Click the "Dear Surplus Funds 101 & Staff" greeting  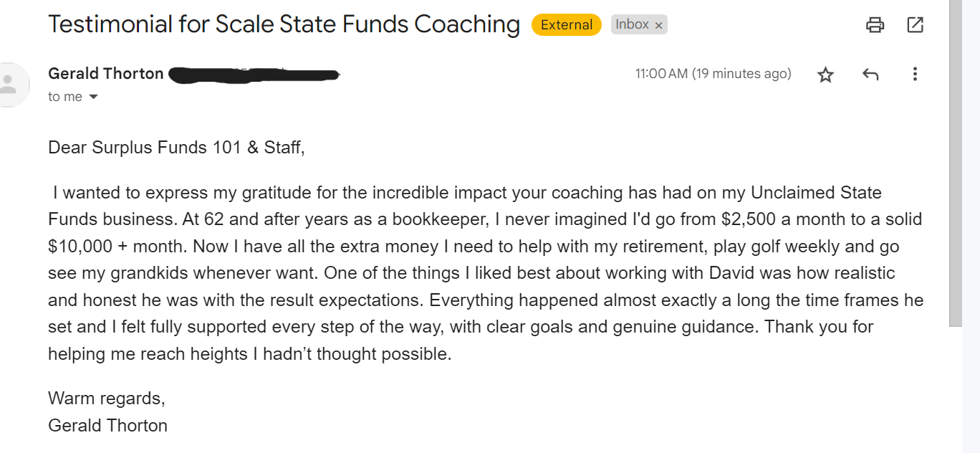[x=176, y=148]
